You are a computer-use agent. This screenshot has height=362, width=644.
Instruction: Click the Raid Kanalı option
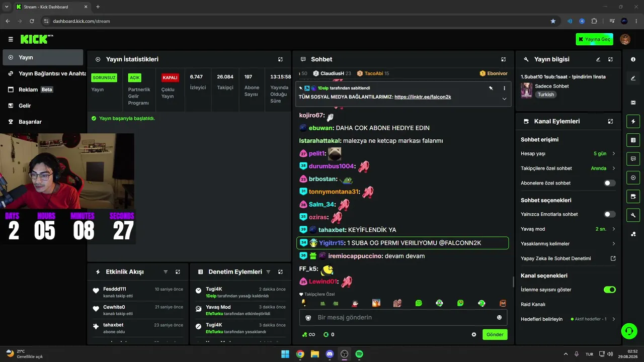533,305
